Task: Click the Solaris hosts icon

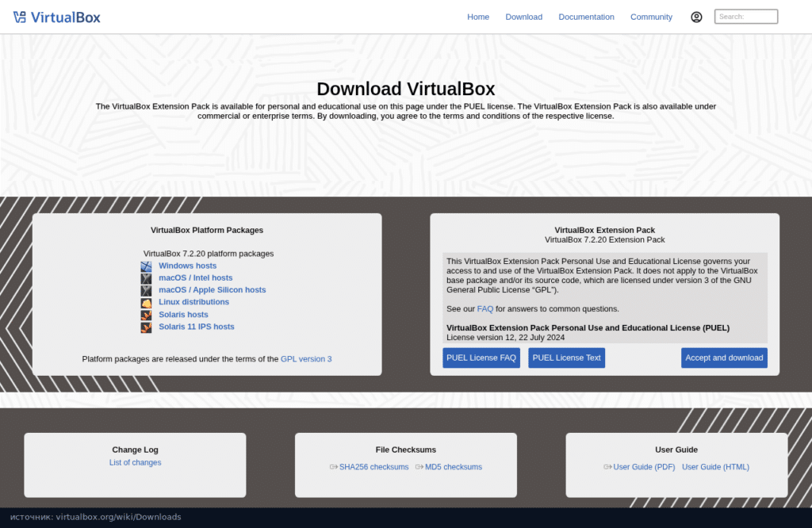Action: [147, 315]
